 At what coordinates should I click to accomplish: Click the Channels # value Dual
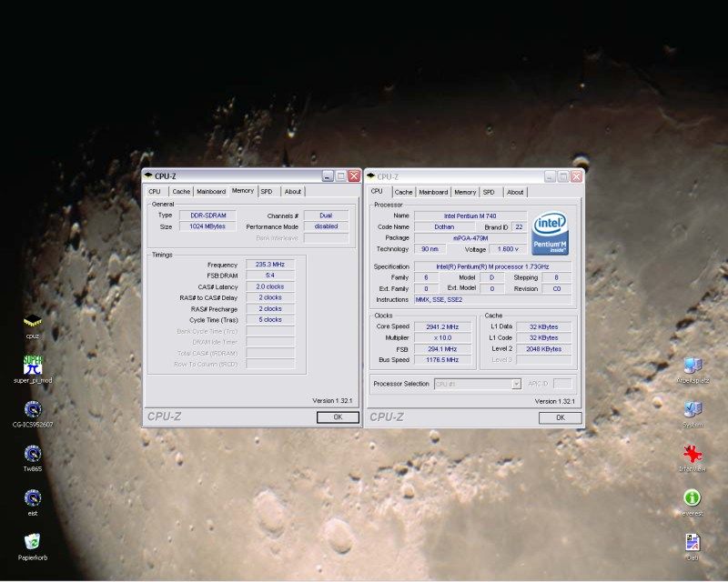click(x=326, y=216)
